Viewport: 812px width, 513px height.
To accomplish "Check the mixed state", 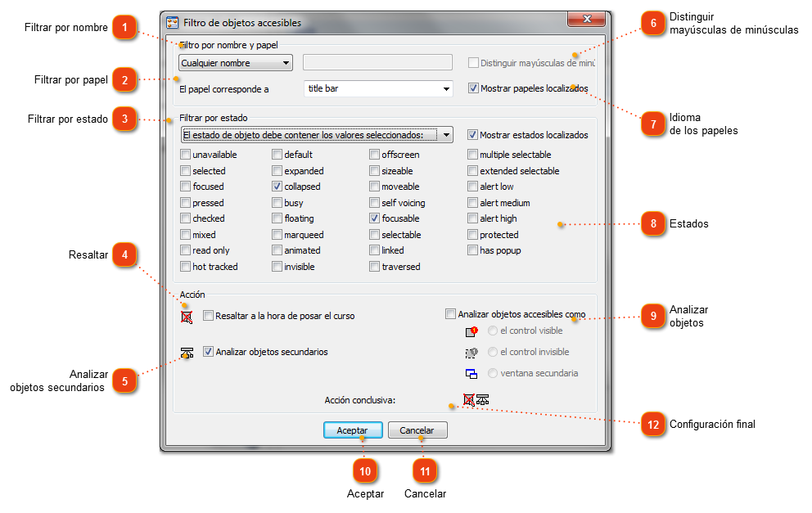I will (x=185, y=235).
